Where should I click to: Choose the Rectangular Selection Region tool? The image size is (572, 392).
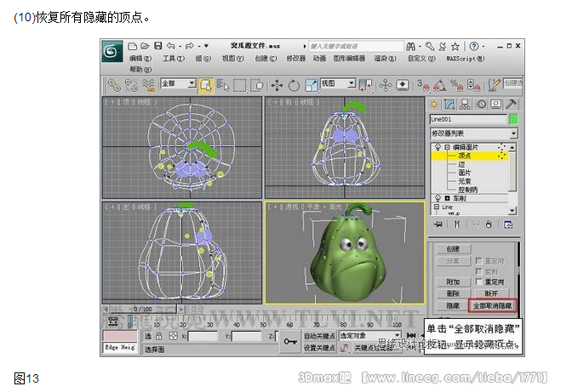coord(240,86)
